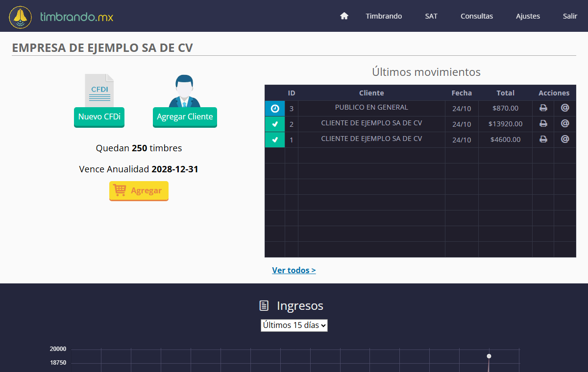Click the EMPRESA DE EJEMPLO SA DE CV heading

point(102,47)
